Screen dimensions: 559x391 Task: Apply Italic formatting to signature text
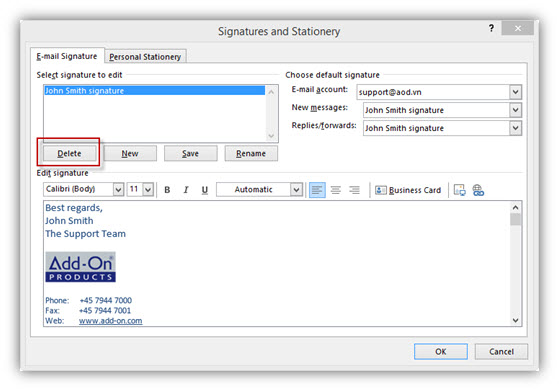pos(186,190)
